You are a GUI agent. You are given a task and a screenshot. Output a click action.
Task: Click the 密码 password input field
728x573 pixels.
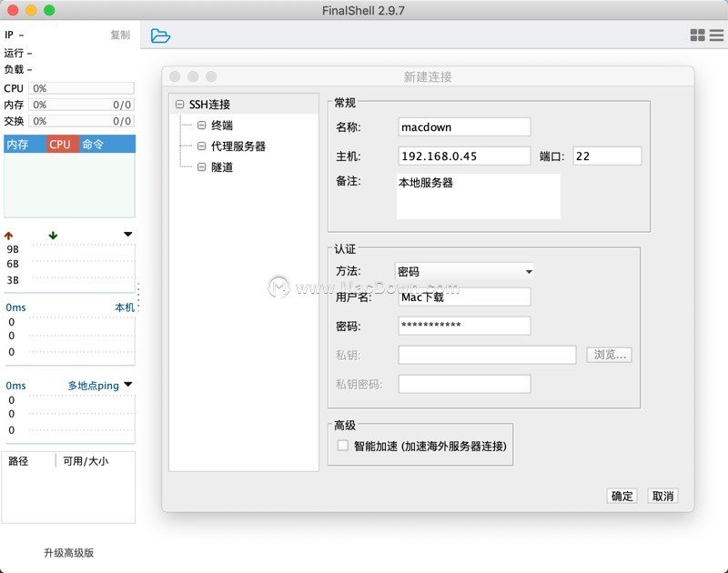464,326
